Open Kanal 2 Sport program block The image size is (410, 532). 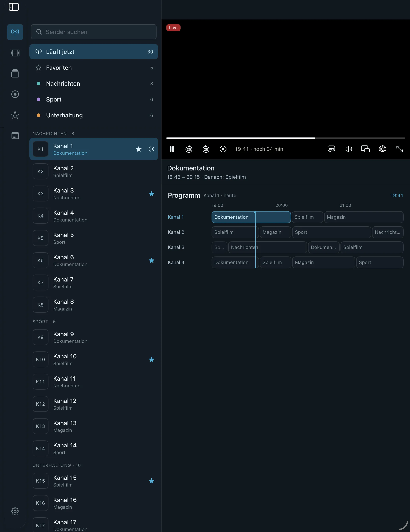[x=332, y=232]
